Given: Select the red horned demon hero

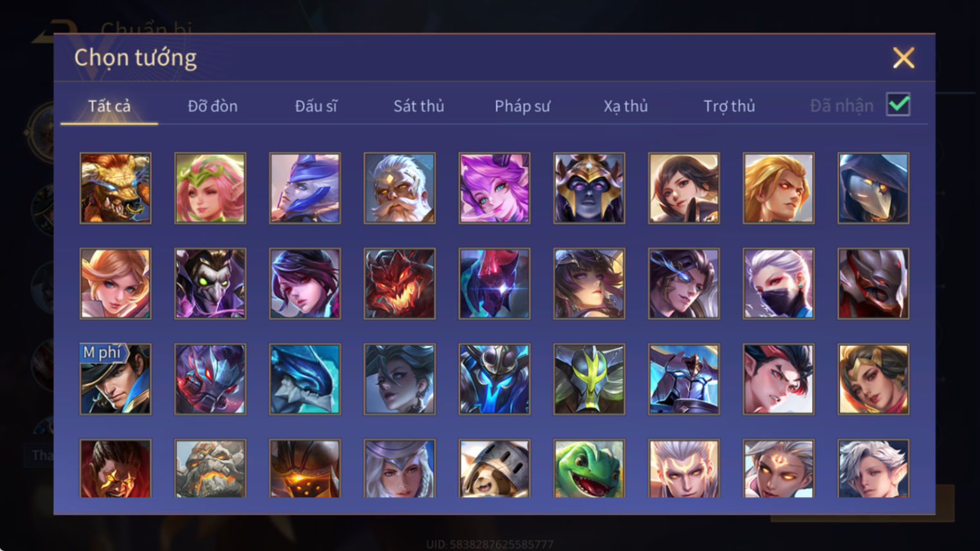Looking at the screenshot, I should 400,284.
